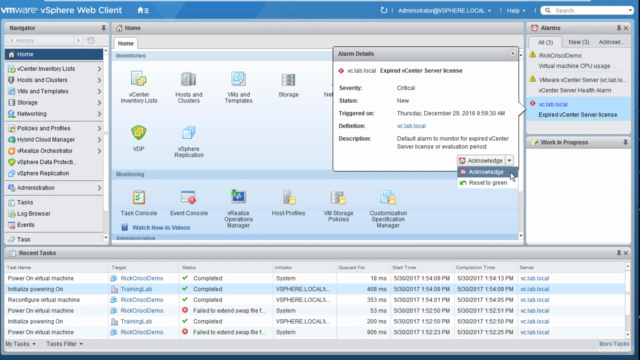Click the refresh icon in top bar
The height and width of the screenshot is (360, 640).
point(384,10)
